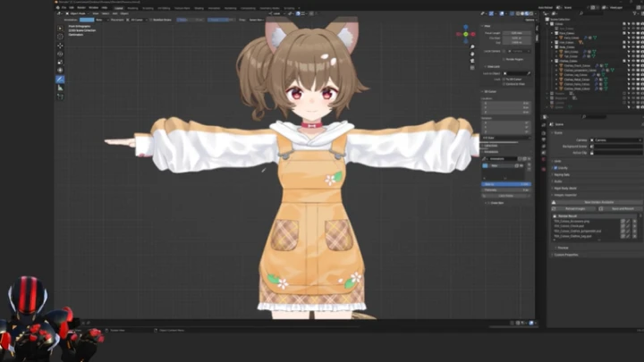Switch perspective/orthographic grid icon in viewport
Image resolution: width=644 pixels, height=362 pixels.
pyautogui.click(x=472, y=67)
